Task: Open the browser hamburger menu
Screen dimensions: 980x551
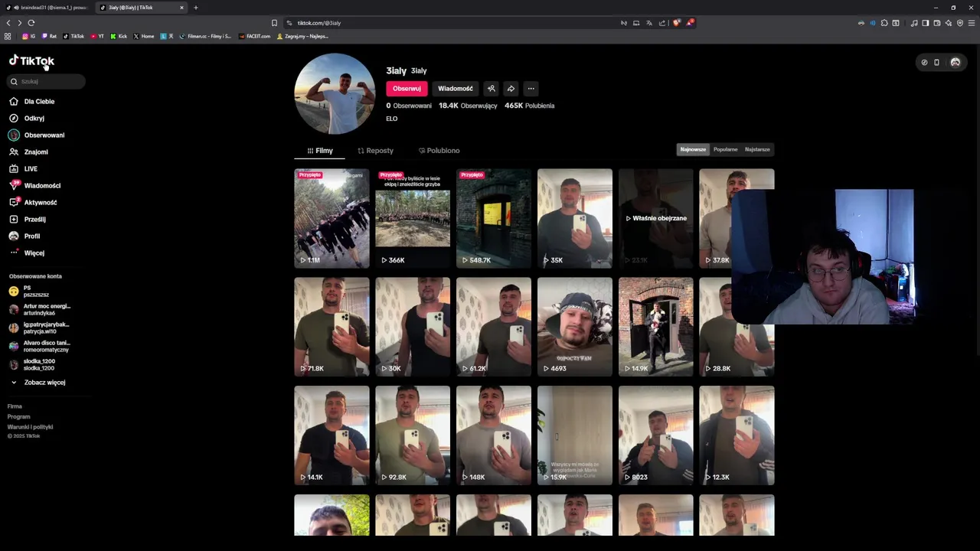Action: pos(972,23)
